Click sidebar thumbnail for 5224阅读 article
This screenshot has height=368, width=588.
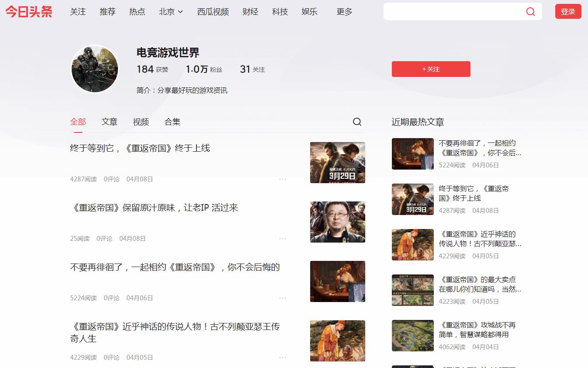click(x=413, y=154)
